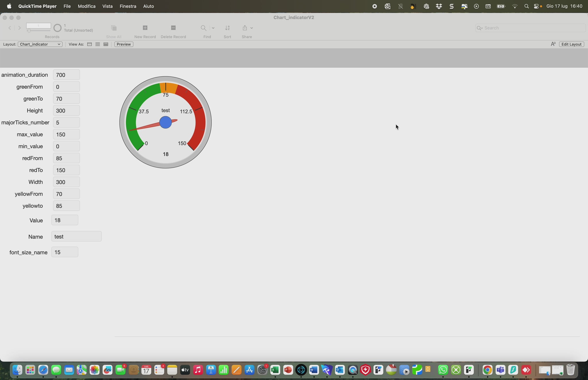Screen dimensions: 588x380
Task: Switch to List view
Action: (x=98, y=44)
